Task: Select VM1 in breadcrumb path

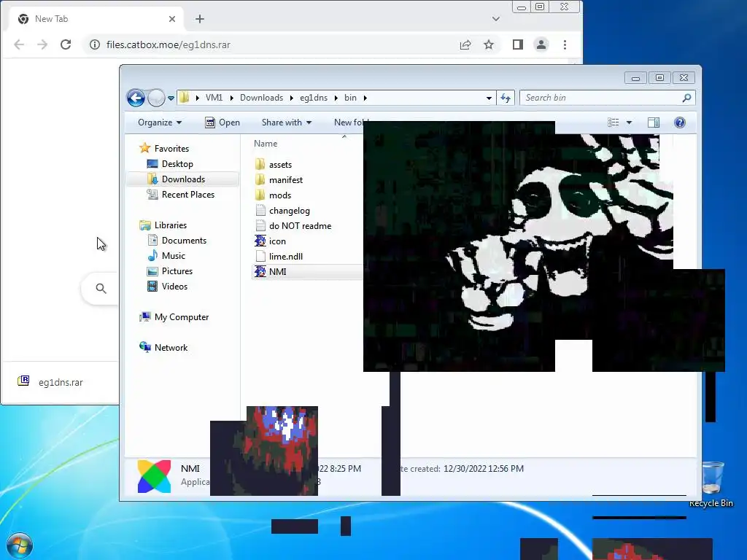Action: click(x=214, y=98)
